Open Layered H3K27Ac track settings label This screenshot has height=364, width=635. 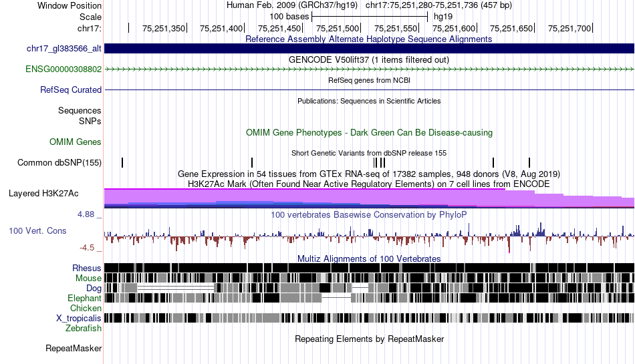pyautogui.click(x=43, y=193)
